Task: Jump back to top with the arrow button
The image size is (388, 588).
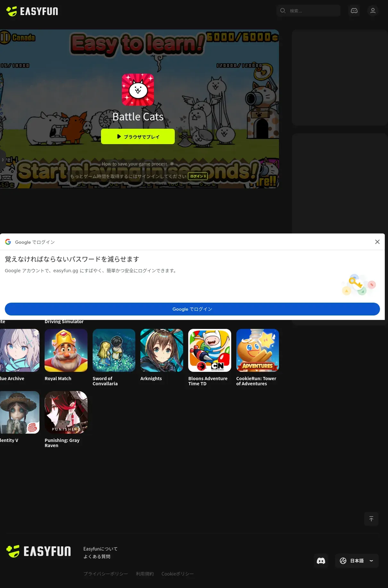Action: pos(371,519)
